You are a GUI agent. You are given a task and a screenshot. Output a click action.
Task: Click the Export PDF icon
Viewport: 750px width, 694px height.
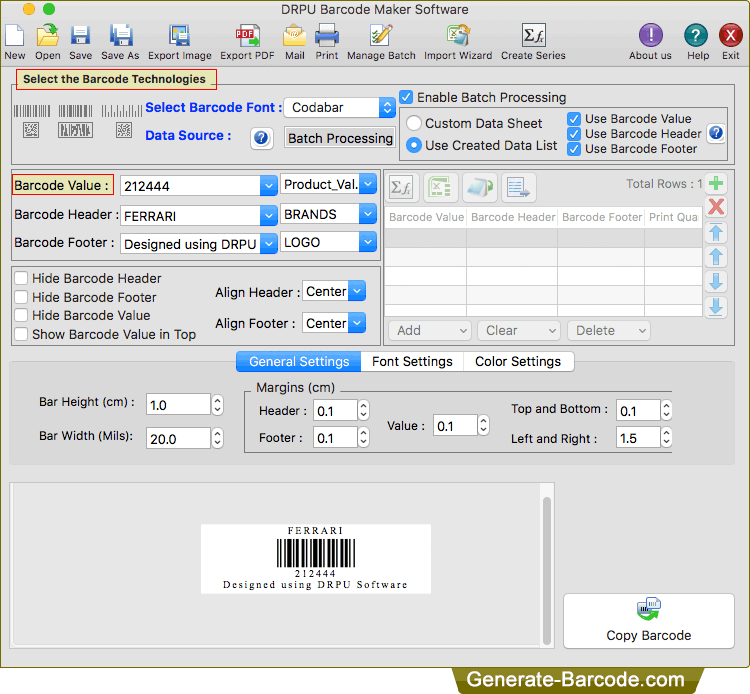pyautogui.click(x=247, y=36)
